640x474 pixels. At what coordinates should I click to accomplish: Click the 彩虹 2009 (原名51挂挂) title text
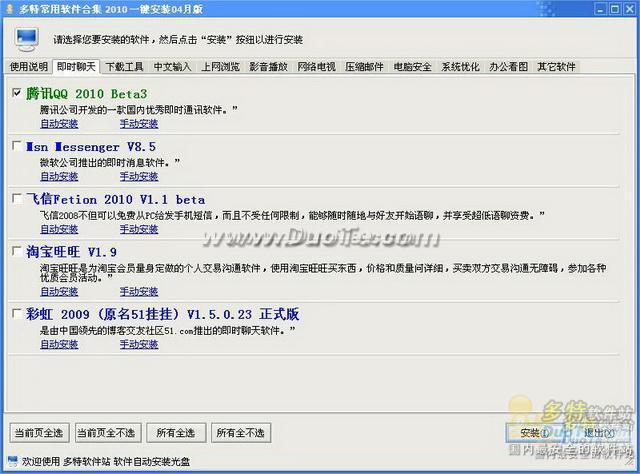(x=162, y=314)
